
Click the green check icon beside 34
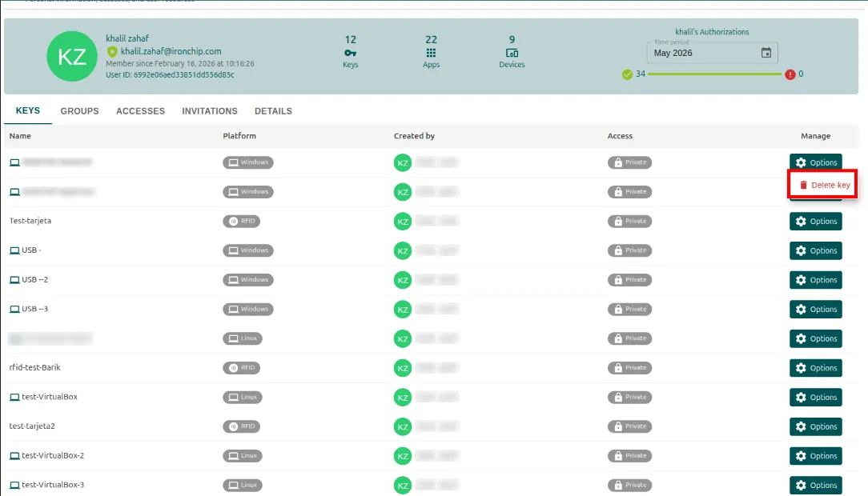coord(627,74)
